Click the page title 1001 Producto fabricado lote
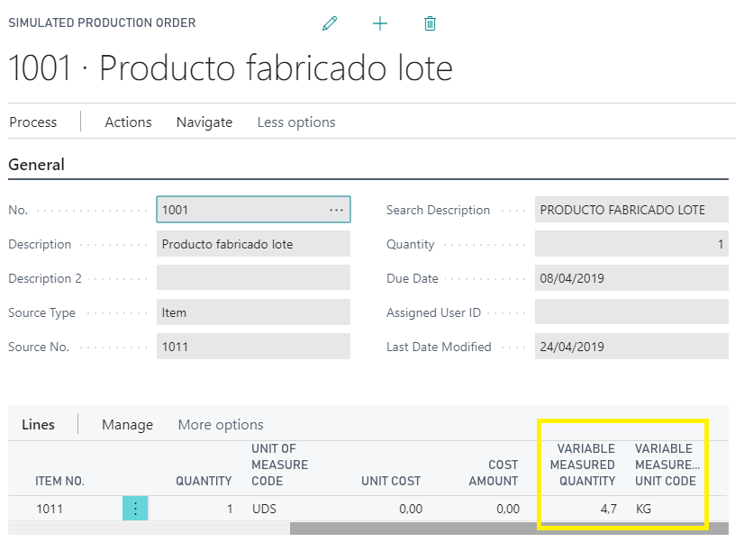 [x=231, y=68]
